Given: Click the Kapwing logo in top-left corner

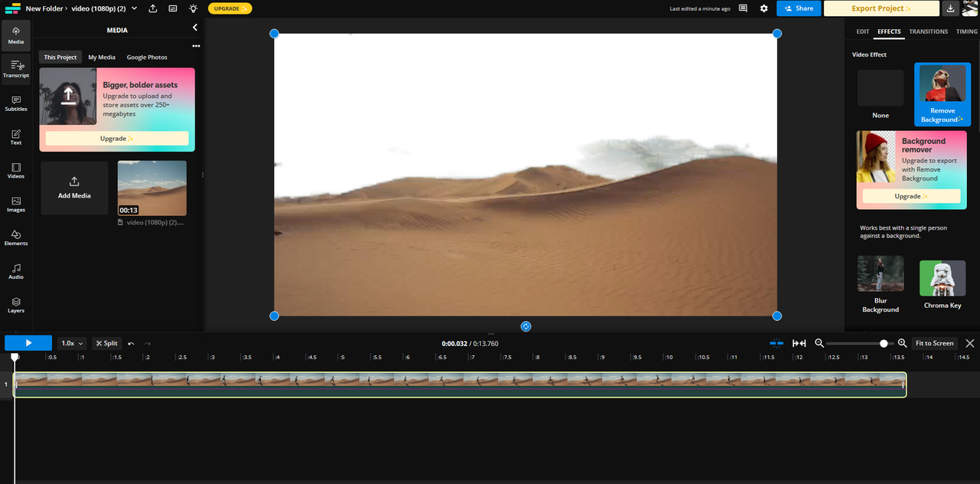Looking at the screenshot, I should click(11, 8).
